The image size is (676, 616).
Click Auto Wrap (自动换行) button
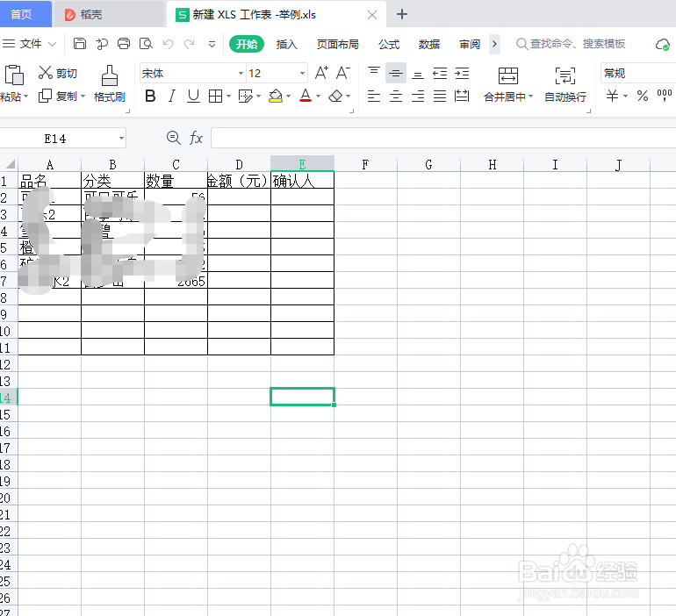(565, 84)
